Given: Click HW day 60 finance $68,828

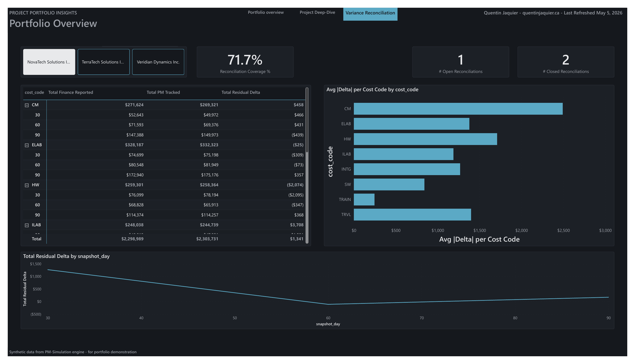Looking at the screenshot, I should [x=136, y=205].
